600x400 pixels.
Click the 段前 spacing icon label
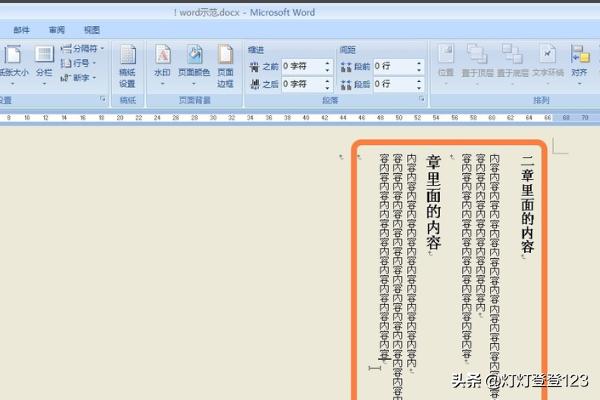coord(355,67)
